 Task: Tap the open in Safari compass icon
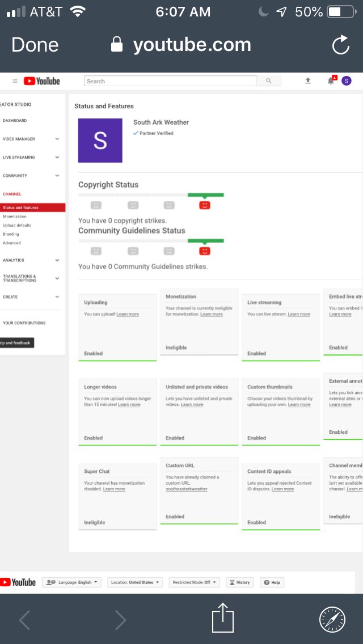332,620
